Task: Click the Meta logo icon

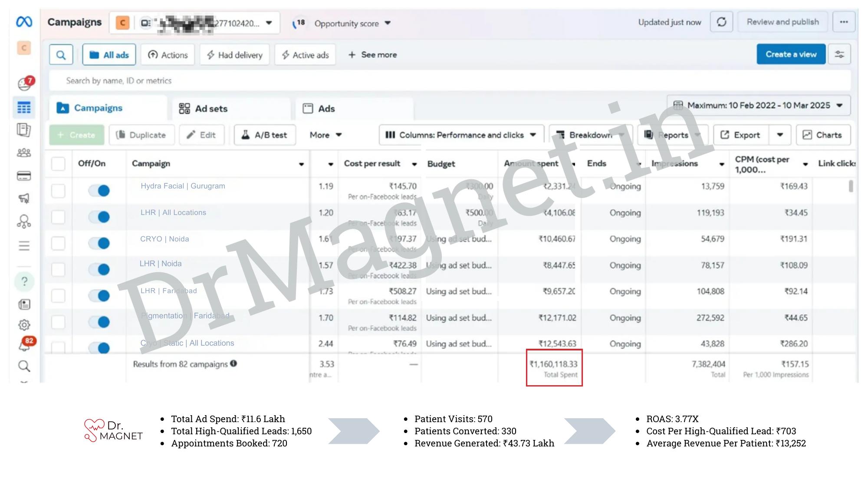Action: tap(24, 21)
